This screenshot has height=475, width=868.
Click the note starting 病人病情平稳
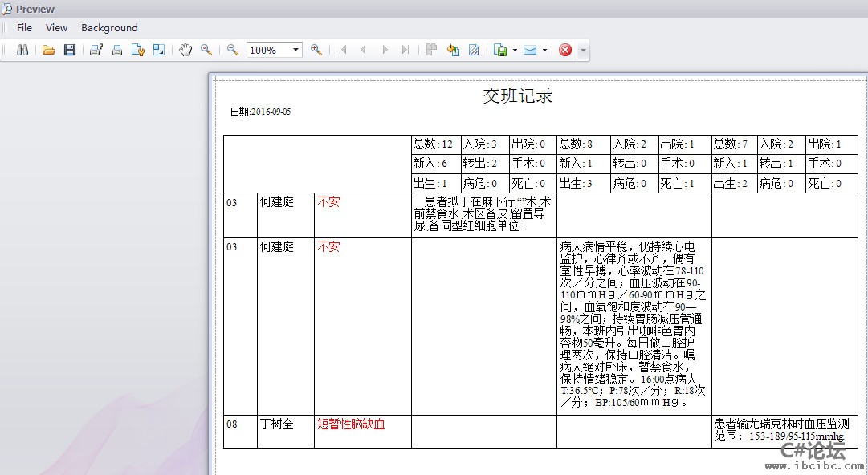(x=634, y=325)
